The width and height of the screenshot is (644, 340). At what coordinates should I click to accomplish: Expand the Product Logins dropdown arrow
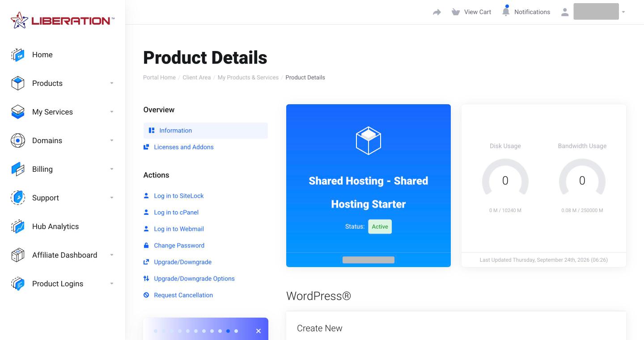pos(112,284)
